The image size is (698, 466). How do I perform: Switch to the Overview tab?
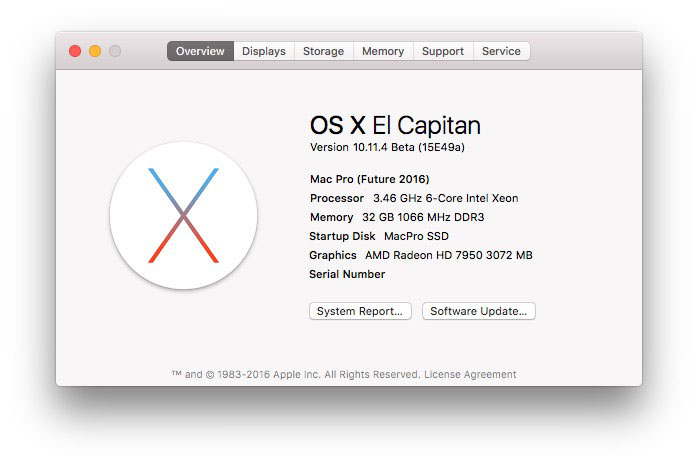(200, 51)
